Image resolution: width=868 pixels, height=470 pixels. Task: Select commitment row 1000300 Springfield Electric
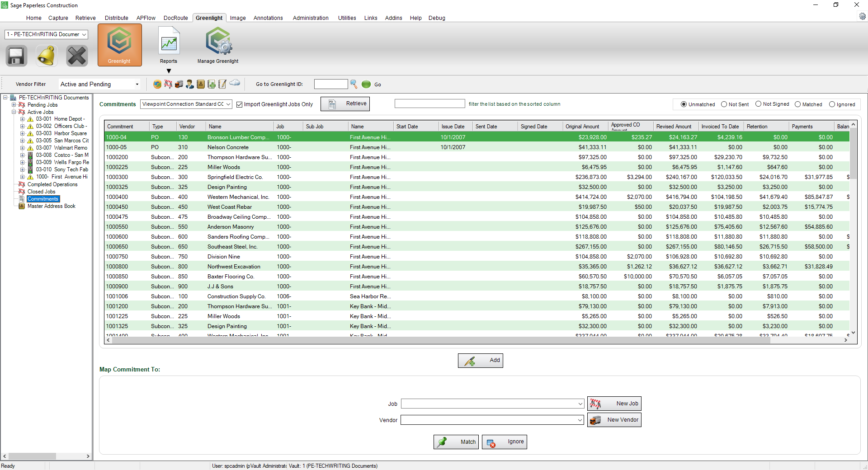477,177
